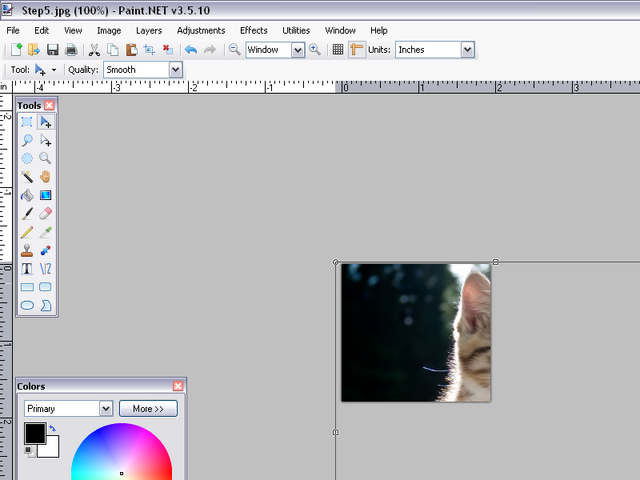
Task: Select the Move Selection tool
Action: (x=45, y=140)
